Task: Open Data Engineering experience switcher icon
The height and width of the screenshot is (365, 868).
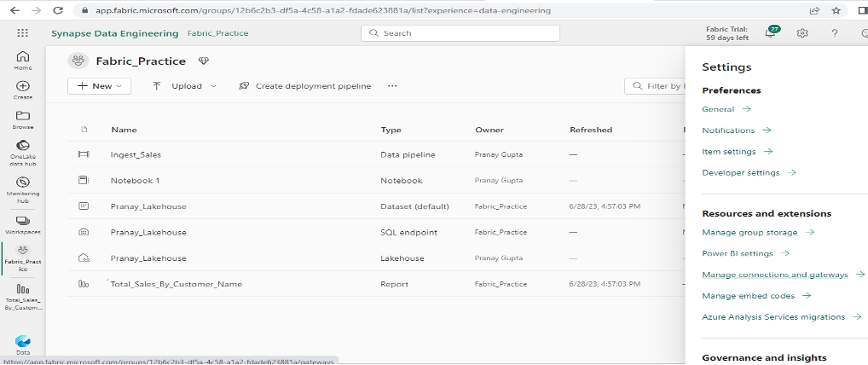Action: (x=23, y=344)
